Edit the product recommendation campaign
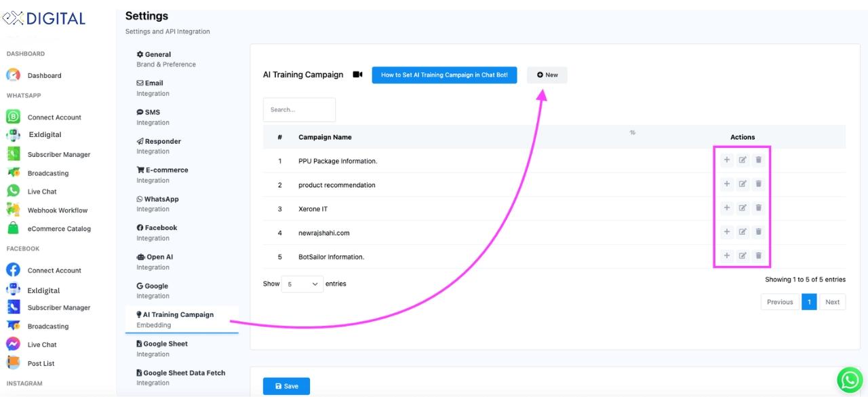The image size is (868, 397). click(x=743, y=184)
